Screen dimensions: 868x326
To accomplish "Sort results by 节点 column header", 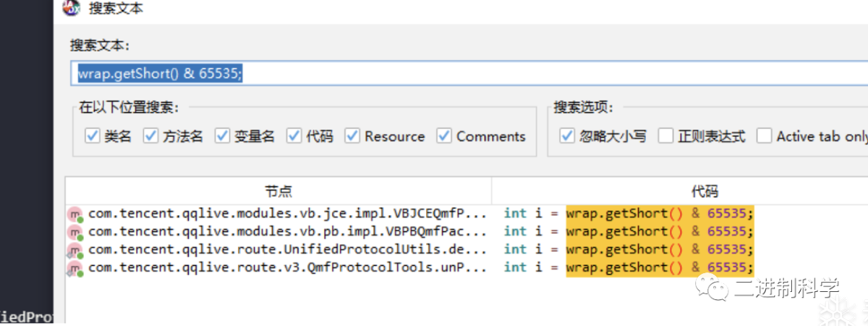I will click(x=278, y=191).
